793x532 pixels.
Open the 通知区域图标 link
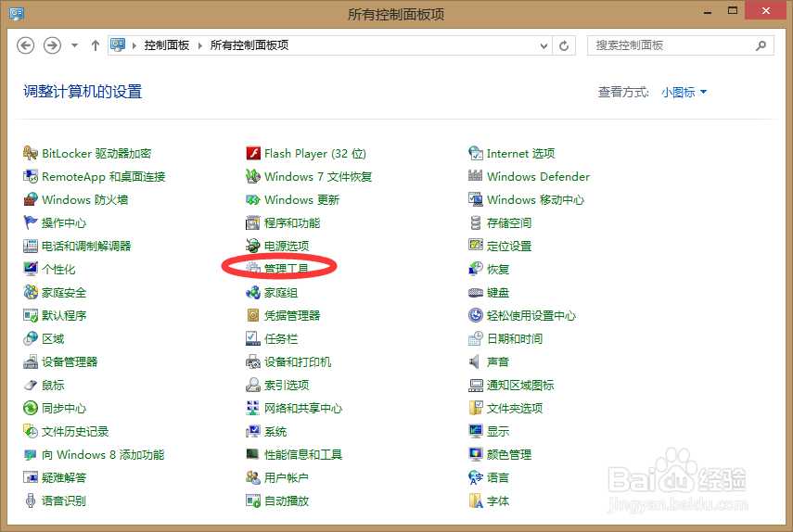(520, 385)
